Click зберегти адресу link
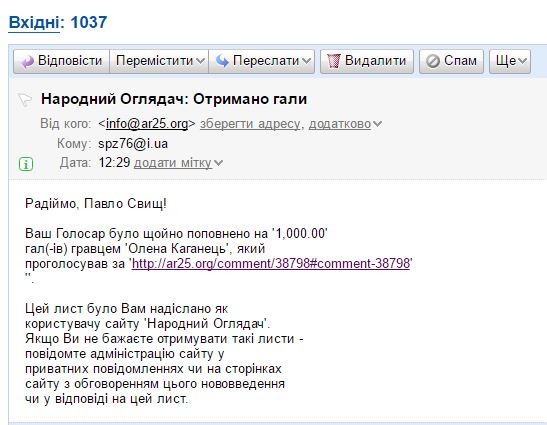547x425 pixels. (x=250, y=124)
